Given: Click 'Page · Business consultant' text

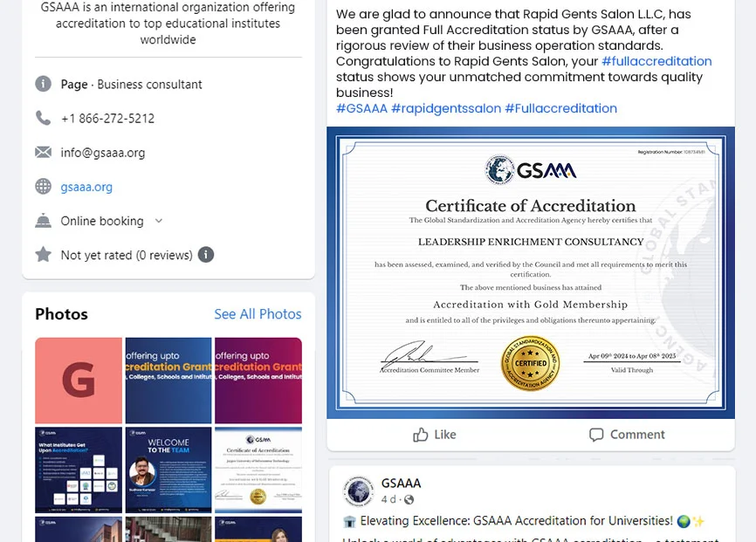Looking at the screenshot, I should 131,85.
